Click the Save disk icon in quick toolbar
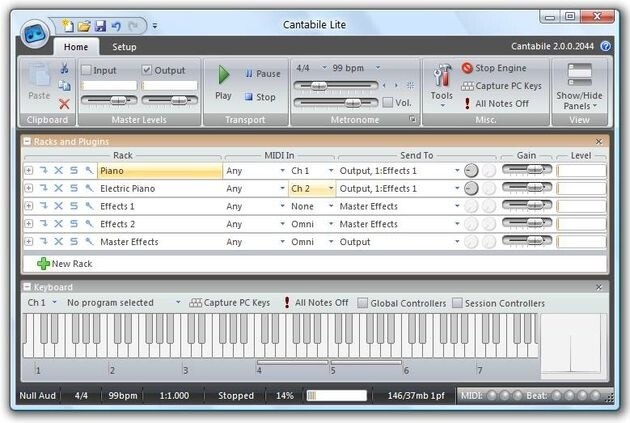Screen dimensions: 630x423 (100, 27)
